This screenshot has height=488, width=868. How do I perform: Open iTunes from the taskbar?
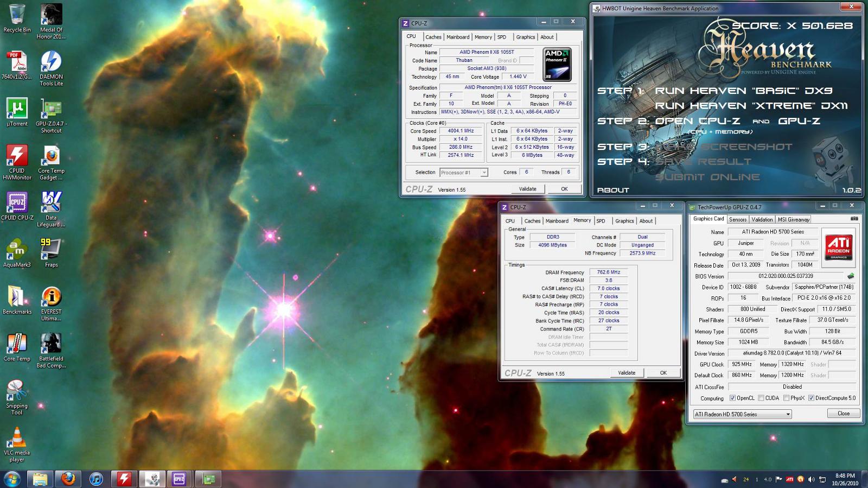[96, 479]
